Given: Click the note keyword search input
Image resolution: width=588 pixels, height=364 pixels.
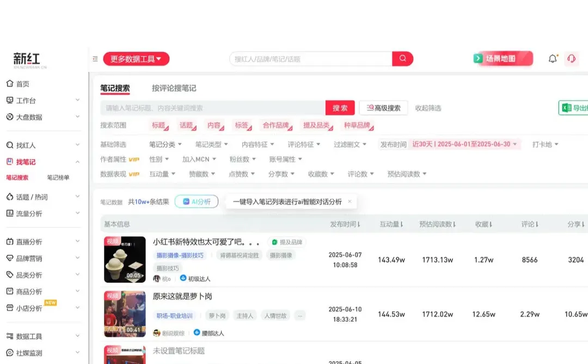Looking at the screenshot, I should (x=213, y=108).
